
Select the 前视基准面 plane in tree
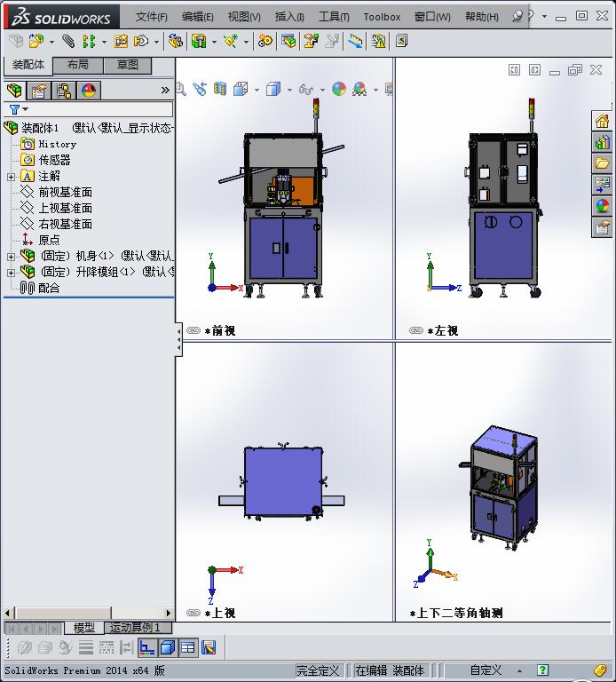[57, 192]
